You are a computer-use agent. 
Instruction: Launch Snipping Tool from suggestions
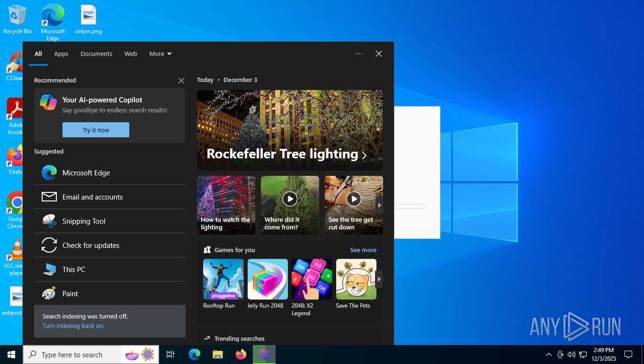click(x=109, y=221)
